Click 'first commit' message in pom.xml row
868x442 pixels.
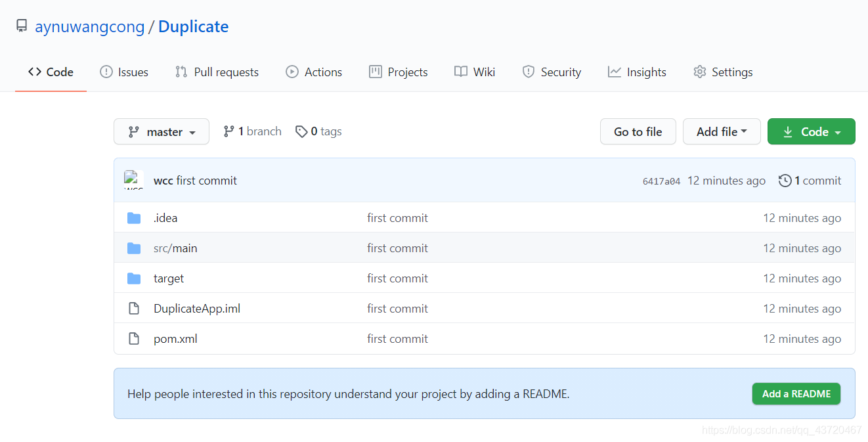(397, 339)
